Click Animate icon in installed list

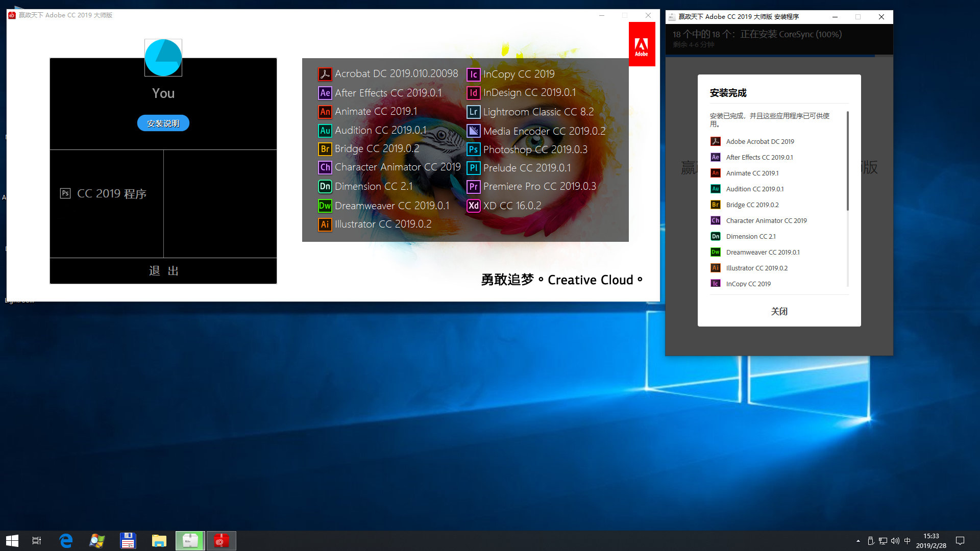click(716, 173)
